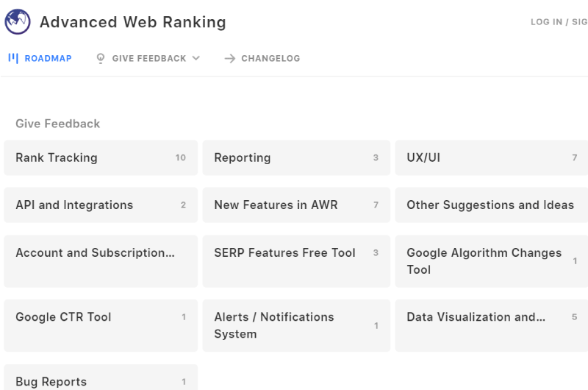The height and width of the screenshot is (390, 588).
Task: Click the Log In / Sign Up link
Action: coord(559,22)
